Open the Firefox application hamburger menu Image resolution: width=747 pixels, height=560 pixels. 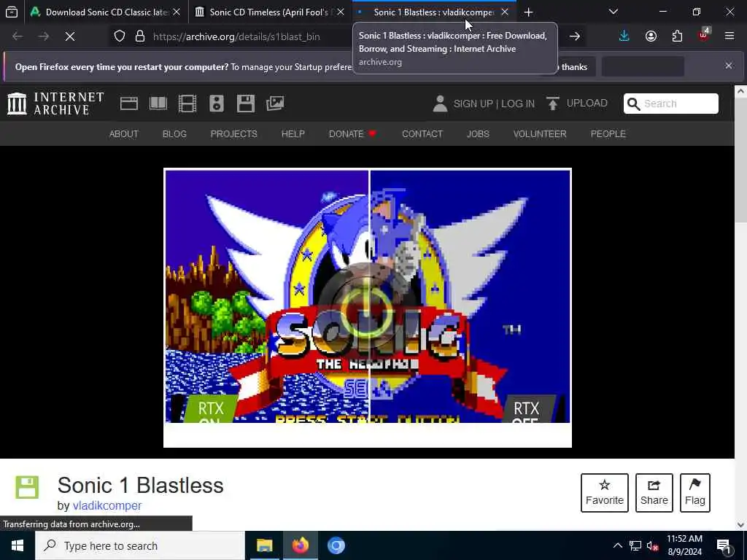tap(729, 36)
